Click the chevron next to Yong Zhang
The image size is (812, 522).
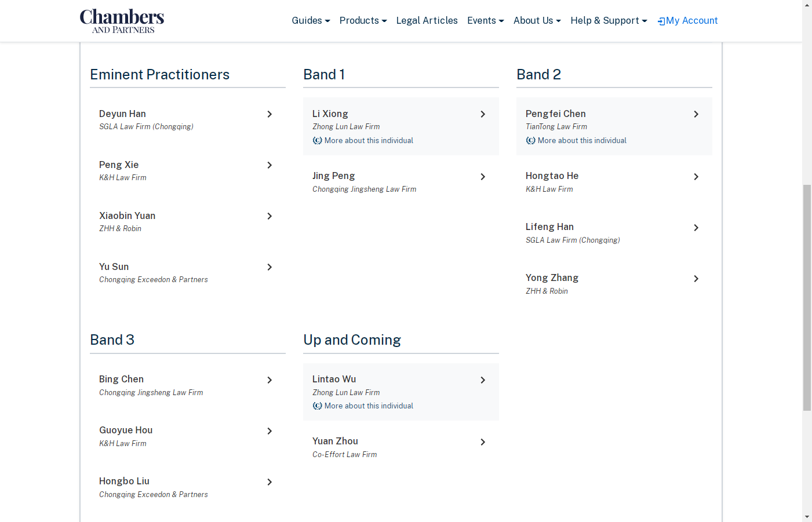coord(696,279)
